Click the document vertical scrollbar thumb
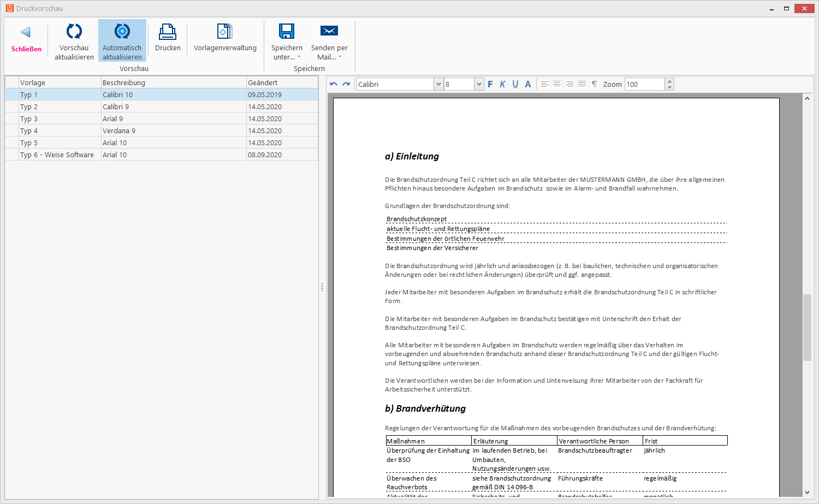The height and width of the screenshot is (504, 819). (x=807, y=328)
